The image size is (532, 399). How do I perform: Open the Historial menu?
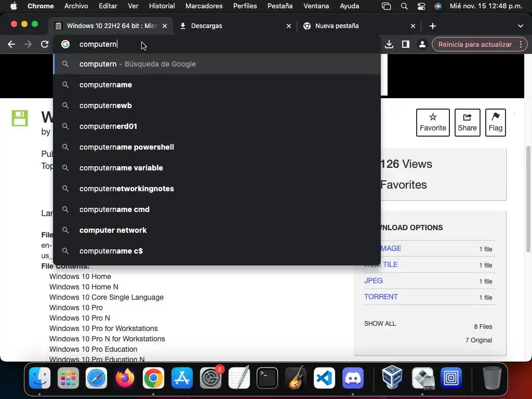tap(162, 6)
